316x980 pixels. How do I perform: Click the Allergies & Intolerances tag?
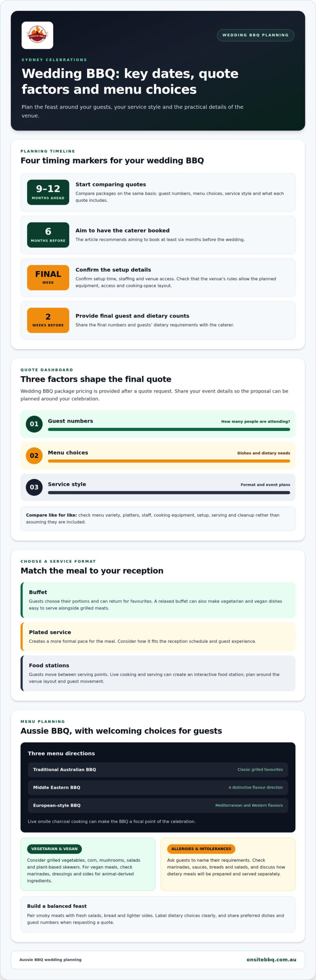(x=201, y=849)
